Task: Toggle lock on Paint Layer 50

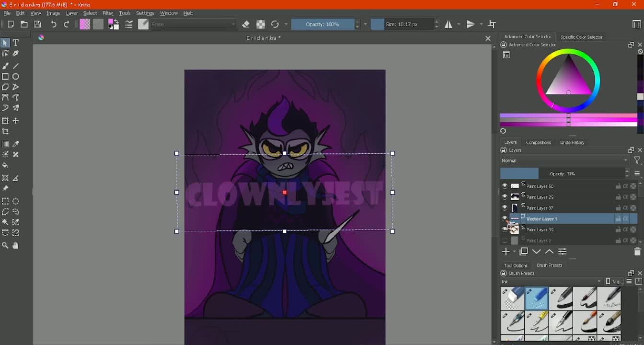Action: click(618, 186)
